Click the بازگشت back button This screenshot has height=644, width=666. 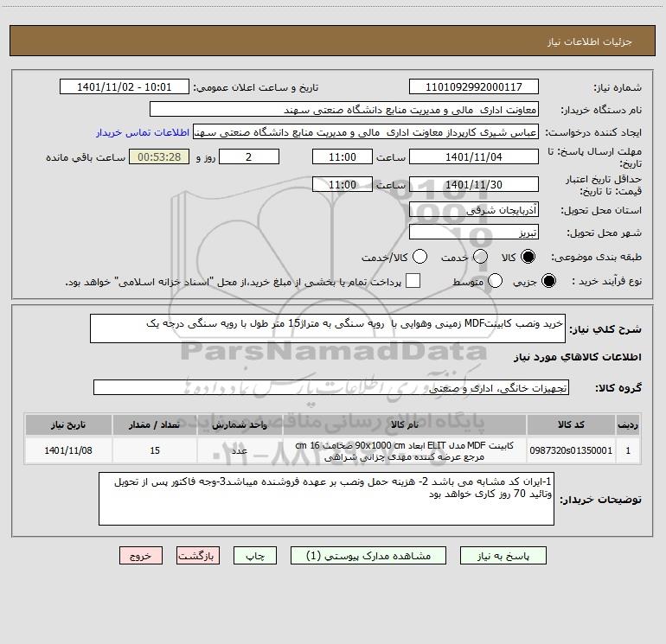(x=198, y=556)
